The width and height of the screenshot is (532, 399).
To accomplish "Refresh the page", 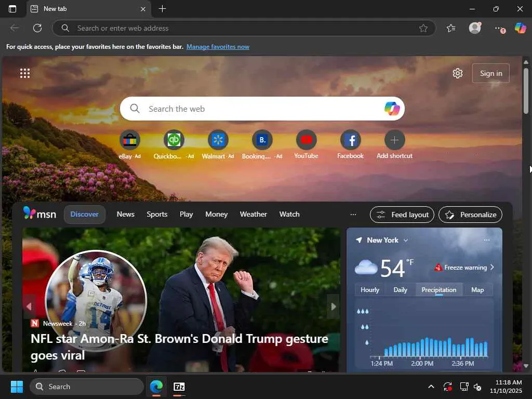I will [x=37, y=28].
